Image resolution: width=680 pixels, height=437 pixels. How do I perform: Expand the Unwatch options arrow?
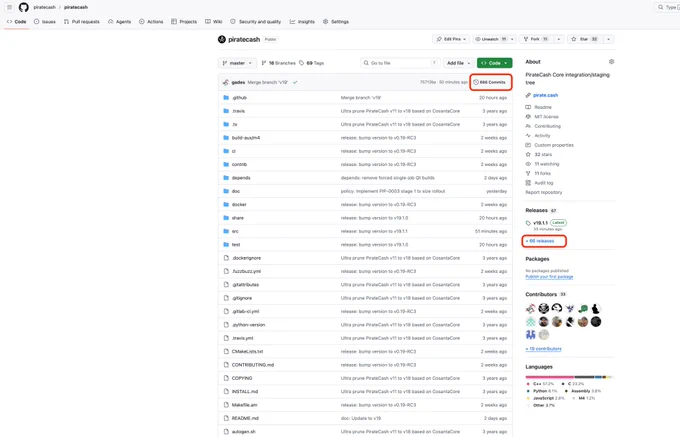point(512,39)
